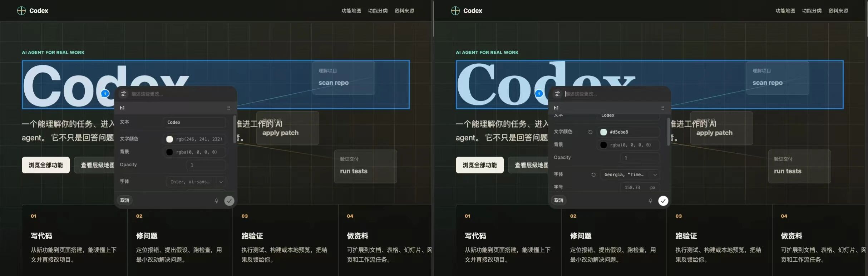Click the 修问题 card heading in left view
The image size is (868, 276).
click(x=147, y=236)
